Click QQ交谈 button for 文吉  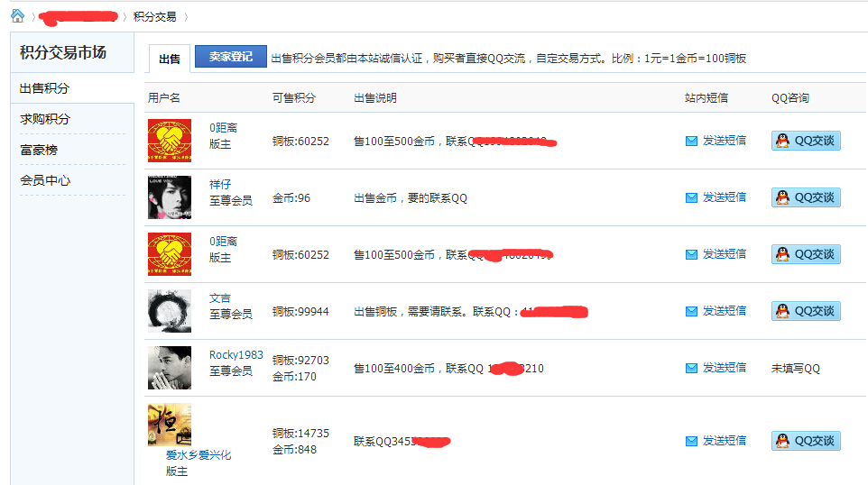point(806,311)
